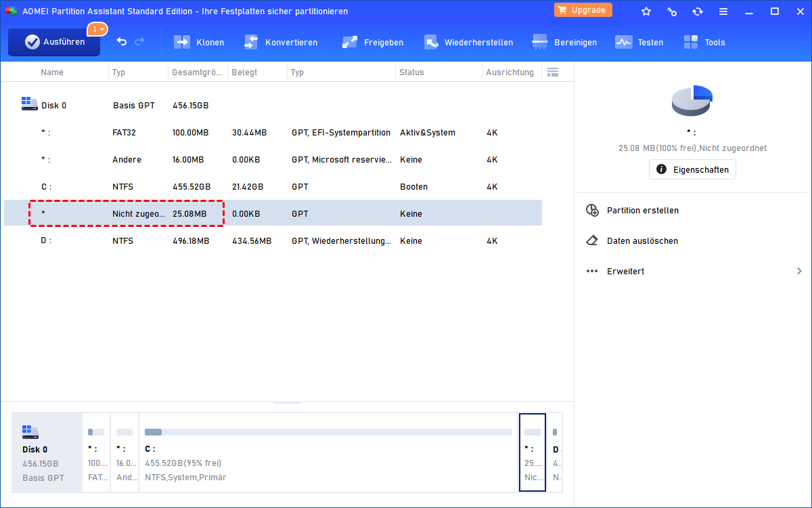This screenshot has height=508, width=812.
Task: Click the pie chart disk usage icon
Action: 692,101
